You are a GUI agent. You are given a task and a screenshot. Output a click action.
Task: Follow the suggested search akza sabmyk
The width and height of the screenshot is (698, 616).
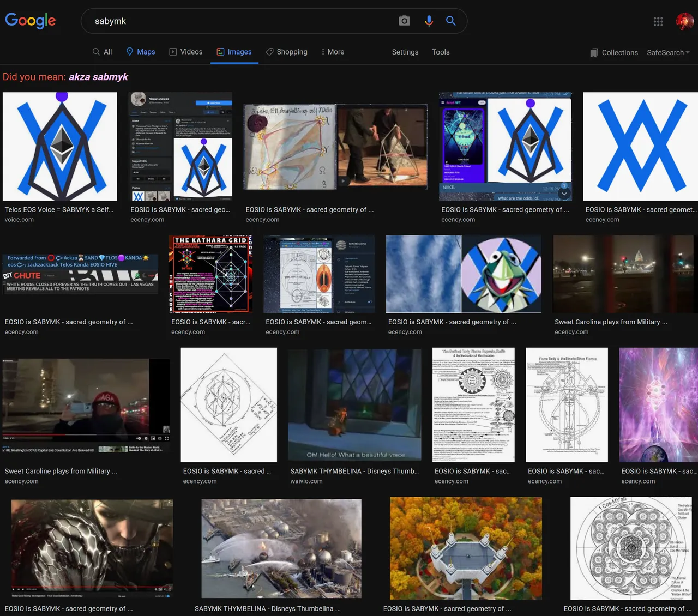coord(98,77)
